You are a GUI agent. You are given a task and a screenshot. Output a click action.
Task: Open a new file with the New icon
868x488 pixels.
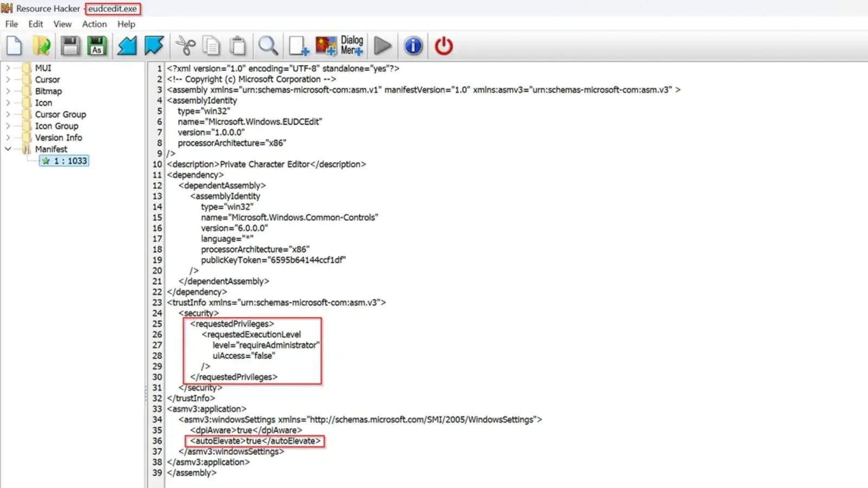(14, 46)
